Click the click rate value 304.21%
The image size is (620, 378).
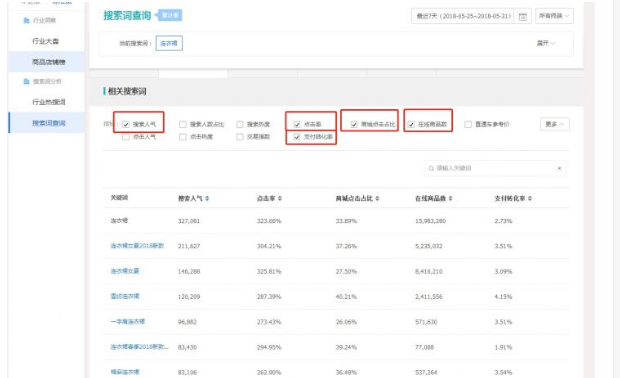[269, 246]
